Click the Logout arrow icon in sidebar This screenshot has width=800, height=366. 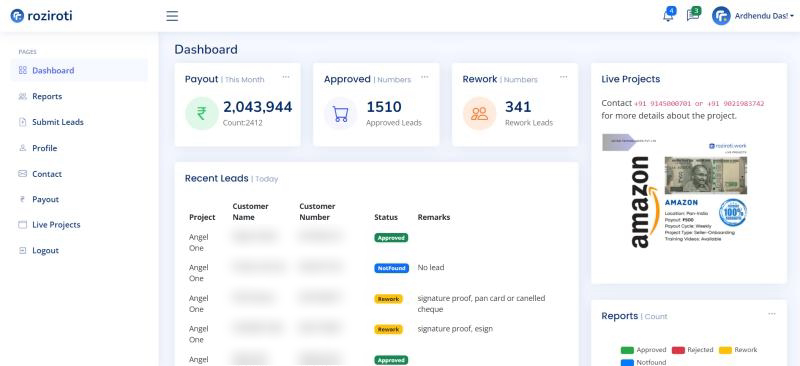(x=22, y=251)
